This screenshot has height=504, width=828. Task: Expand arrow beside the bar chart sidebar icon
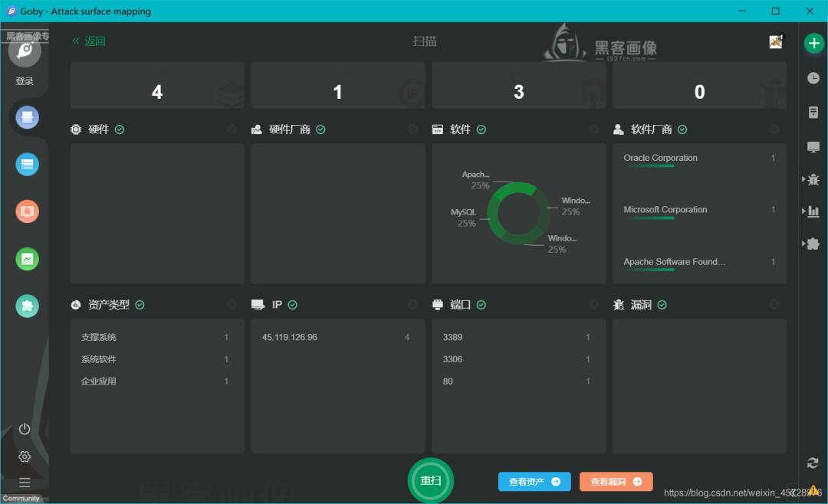[x=803, y=211]
